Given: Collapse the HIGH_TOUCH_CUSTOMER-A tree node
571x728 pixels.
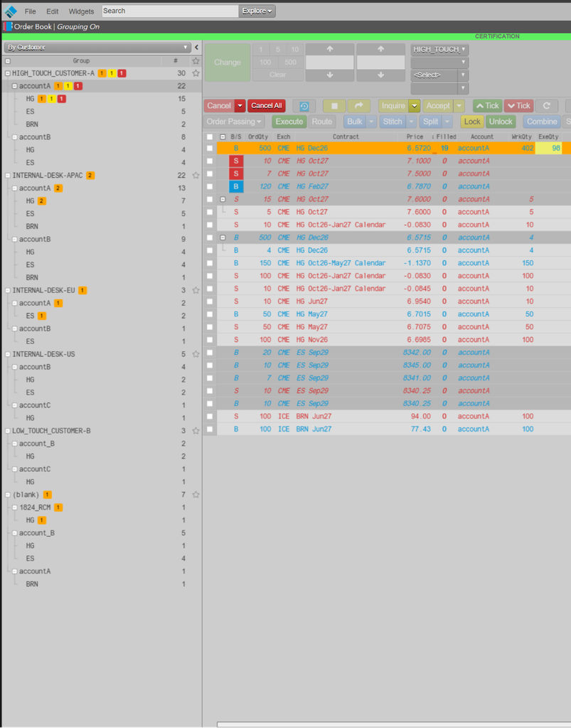Looking at the screenshot, I should [x=7, y=73].
